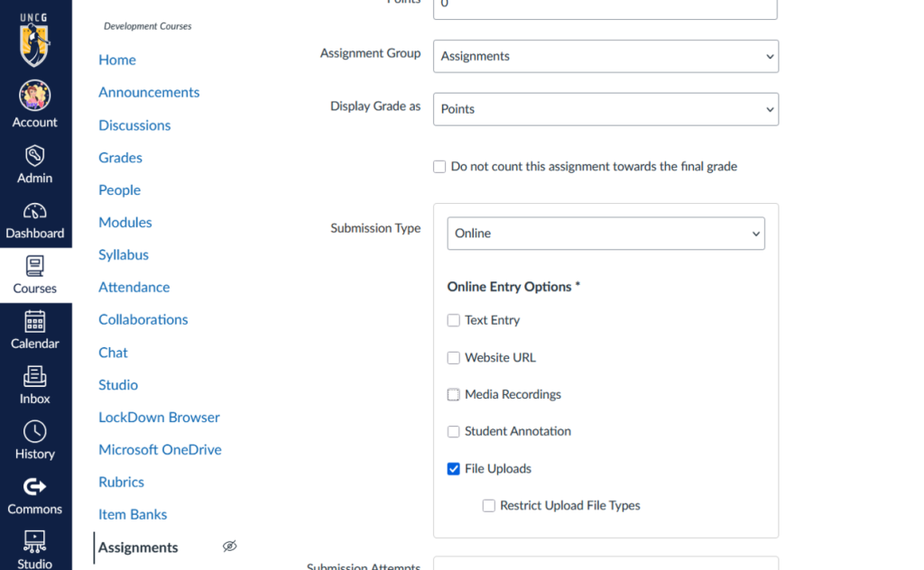924x570 pixels.
Task: Navigate to the Grades section
Action: click(x=120, y=157)
